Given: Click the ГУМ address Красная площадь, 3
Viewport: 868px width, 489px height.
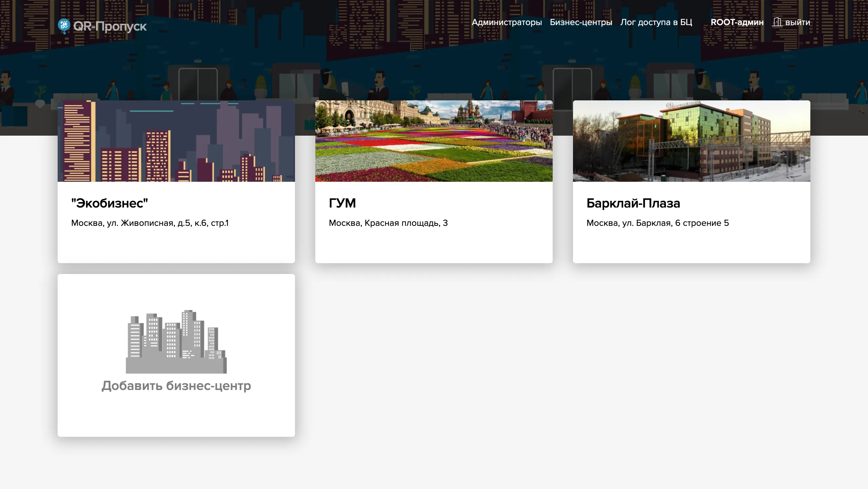Looking at the screenshot, I should click(x=388, y=223).
